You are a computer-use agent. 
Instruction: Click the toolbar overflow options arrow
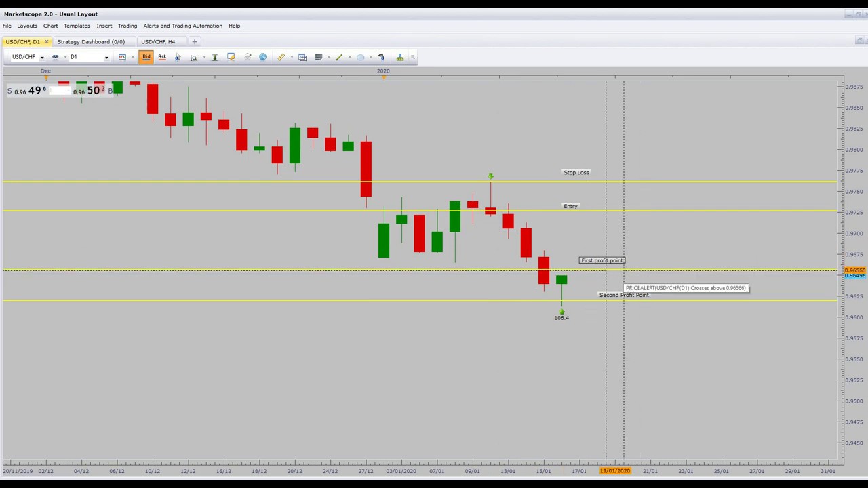413,57
